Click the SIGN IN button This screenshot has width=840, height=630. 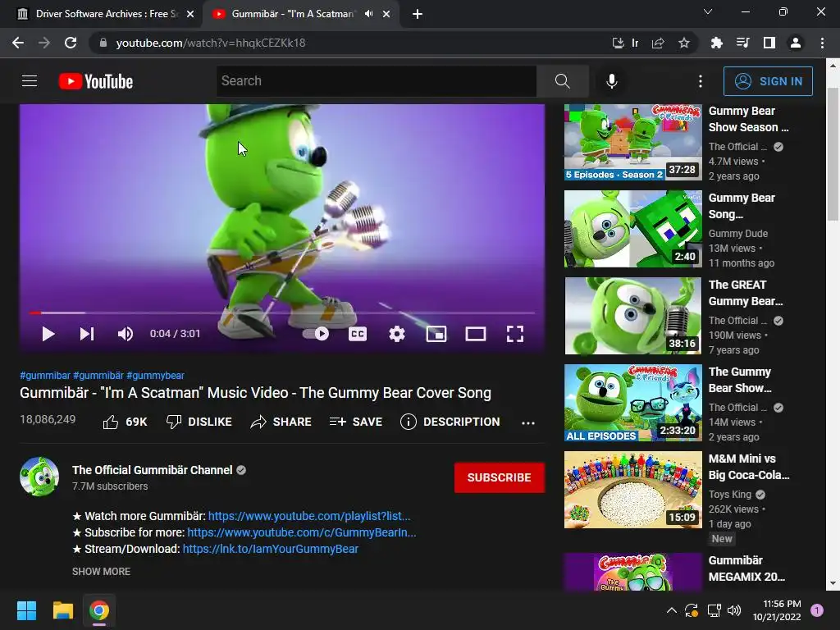[x=768, y=81]
